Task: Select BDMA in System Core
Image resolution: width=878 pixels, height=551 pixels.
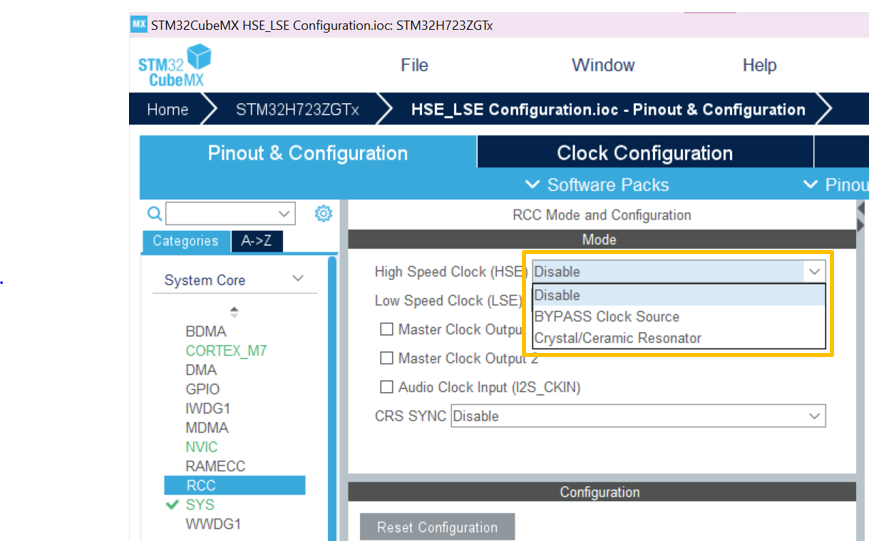Action: click(x=206, y=331)
